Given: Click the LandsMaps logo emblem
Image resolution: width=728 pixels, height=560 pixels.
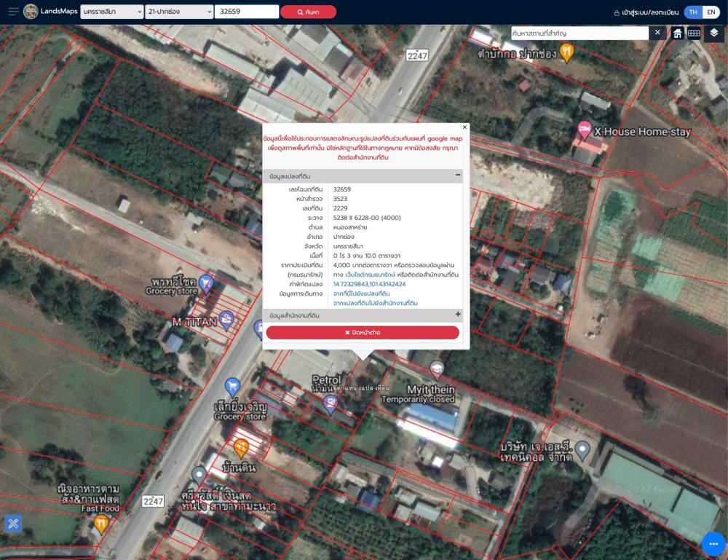Looking at the screenshot, I should click(x=31, y=12).
